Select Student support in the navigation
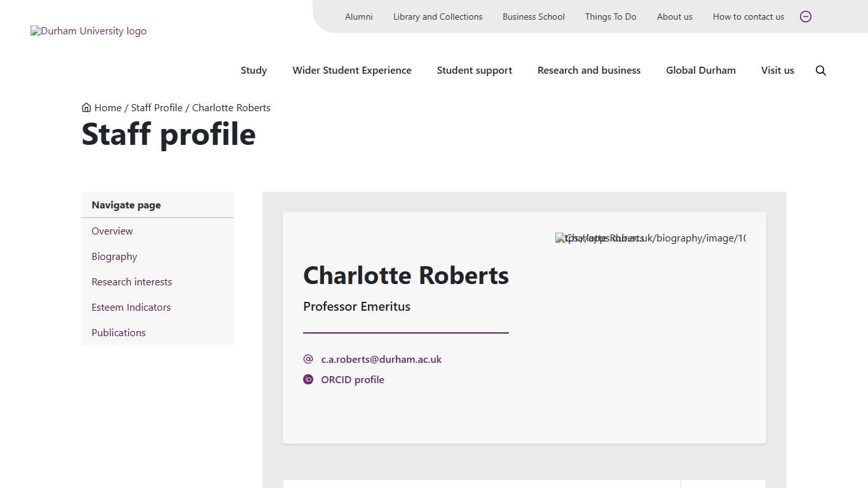868x488 pixels. 474,71
